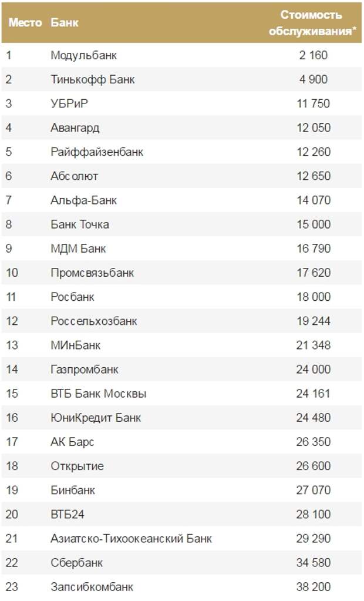Viewport: 364px width, 601px height.
Task: Select the Газпромбанк row
Action: 181,369
